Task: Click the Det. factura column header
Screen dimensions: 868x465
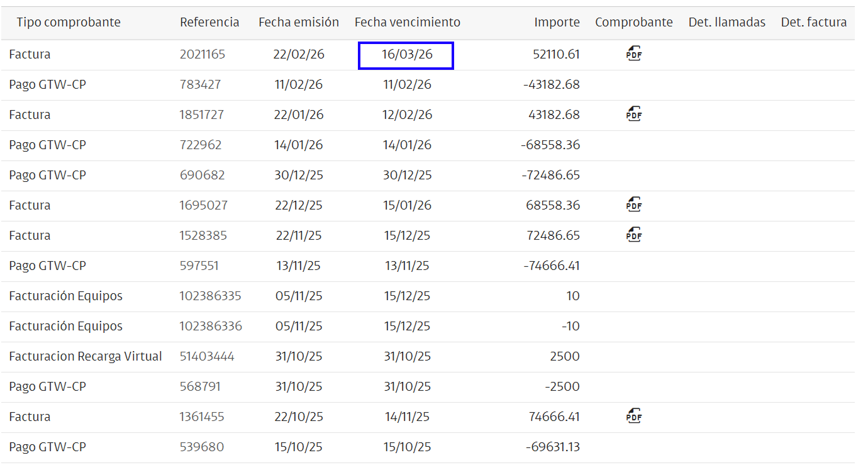Action: (813, 21)
